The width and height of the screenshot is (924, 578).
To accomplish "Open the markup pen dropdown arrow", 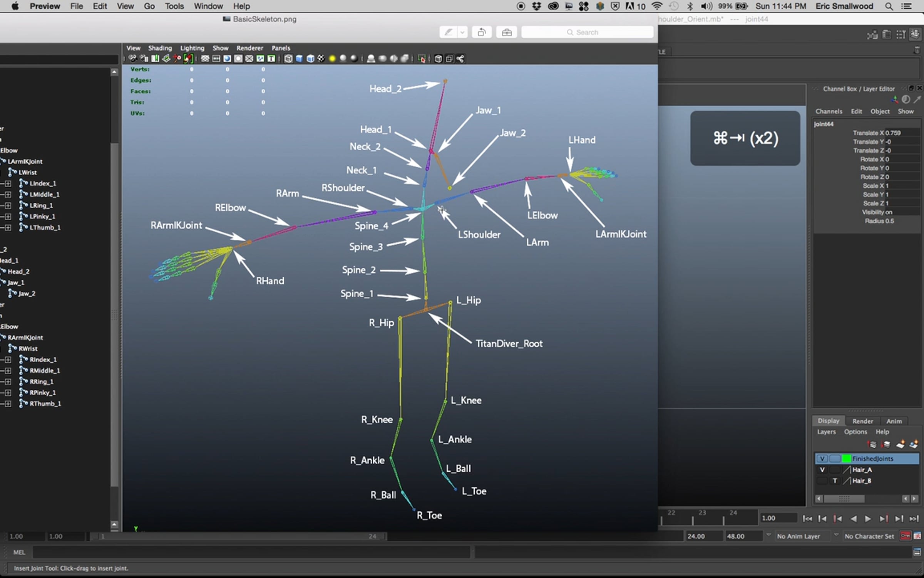I will tap(462, 32).
